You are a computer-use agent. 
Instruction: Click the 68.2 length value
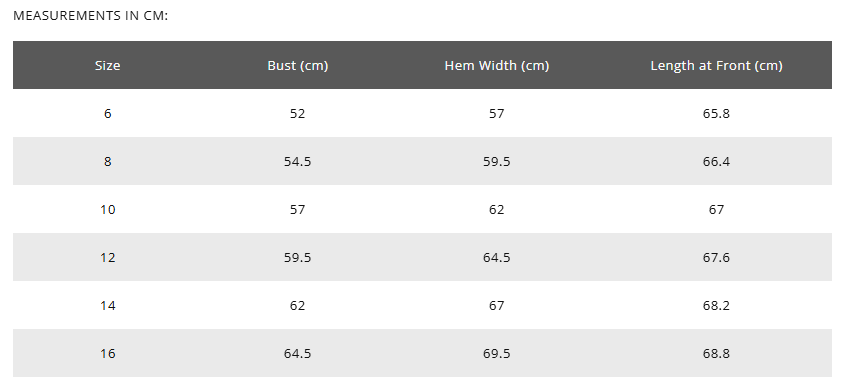(x=716, y=305)
